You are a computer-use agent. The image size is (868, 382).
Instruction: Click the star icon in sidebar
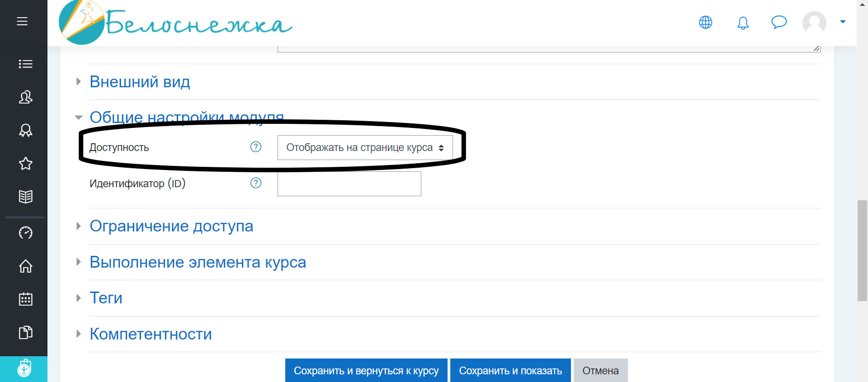(x=25, y=164)
